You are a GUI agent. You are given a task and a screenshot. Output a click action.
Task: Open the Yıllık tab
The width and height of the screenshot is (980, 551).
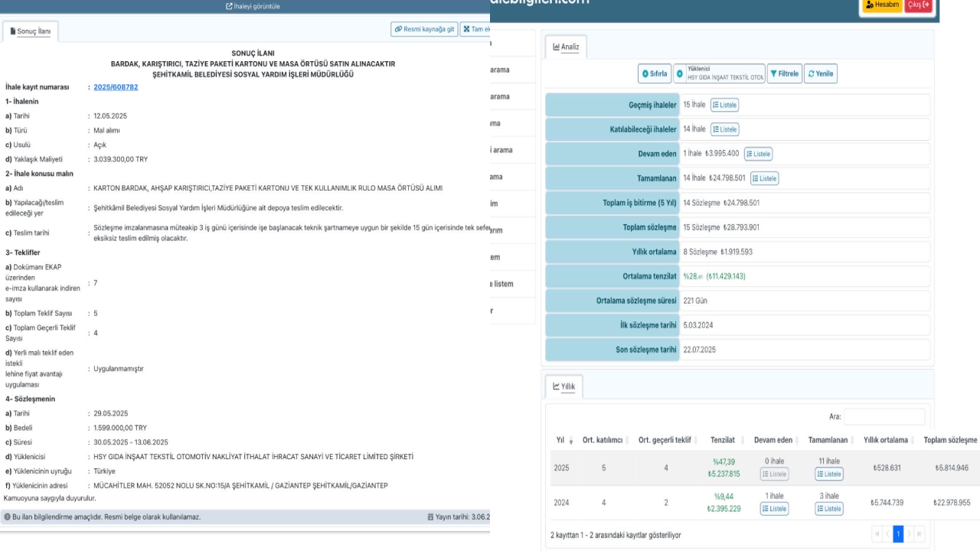click(563, 387)
